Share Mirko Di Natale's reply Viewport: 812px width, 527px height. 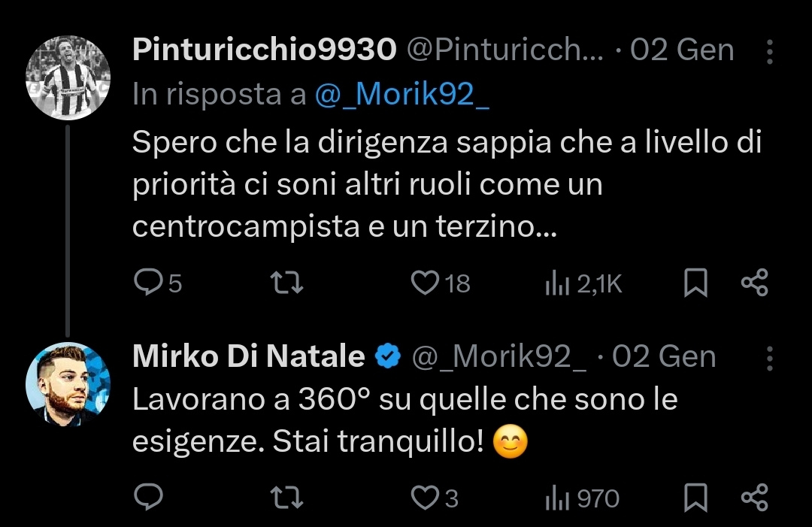pyautogui.click(x=754, y=497)
